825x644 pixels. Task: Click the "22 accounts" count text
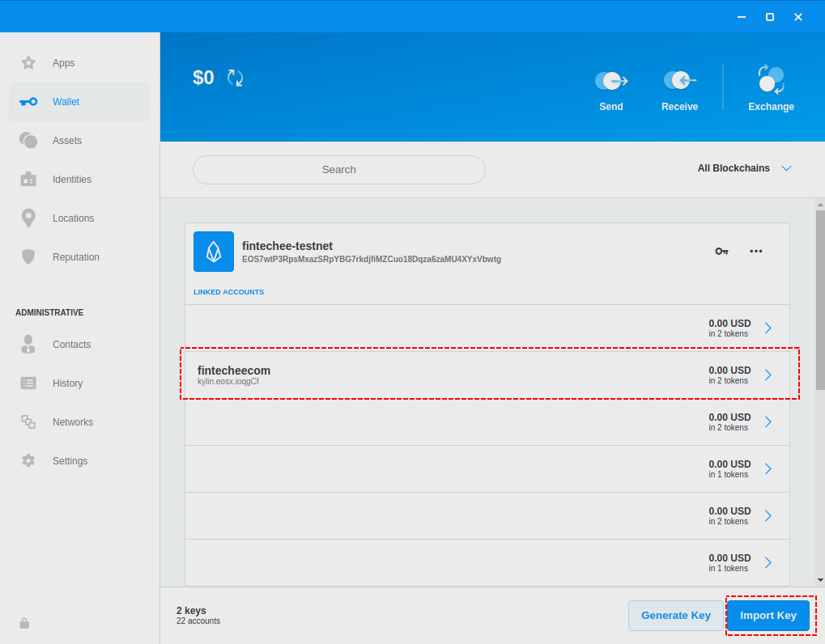pos(198,621)
